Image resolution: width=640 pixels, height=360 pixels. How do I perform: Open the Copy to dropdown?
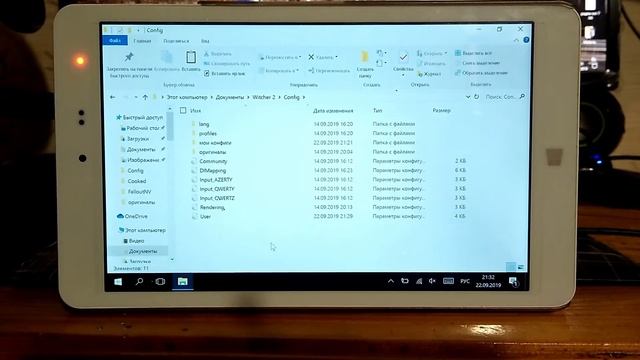tap(279, 71)
